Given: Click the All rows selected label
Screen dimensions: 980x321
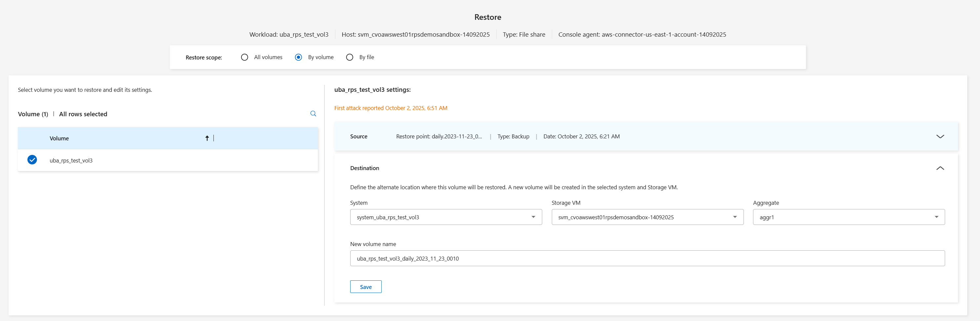Looking at the screenshot, I should [83, 114].
